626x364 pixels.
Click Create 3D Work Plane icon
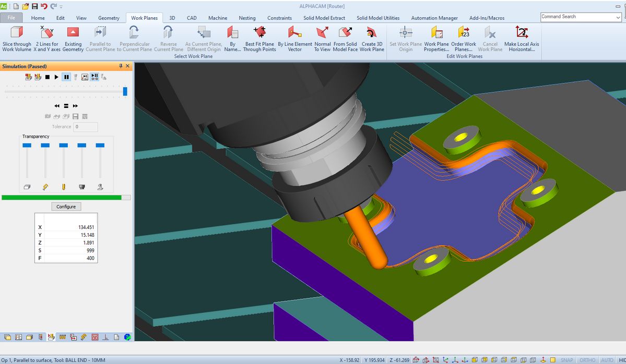pyautogui.click(x=371, y=33)
